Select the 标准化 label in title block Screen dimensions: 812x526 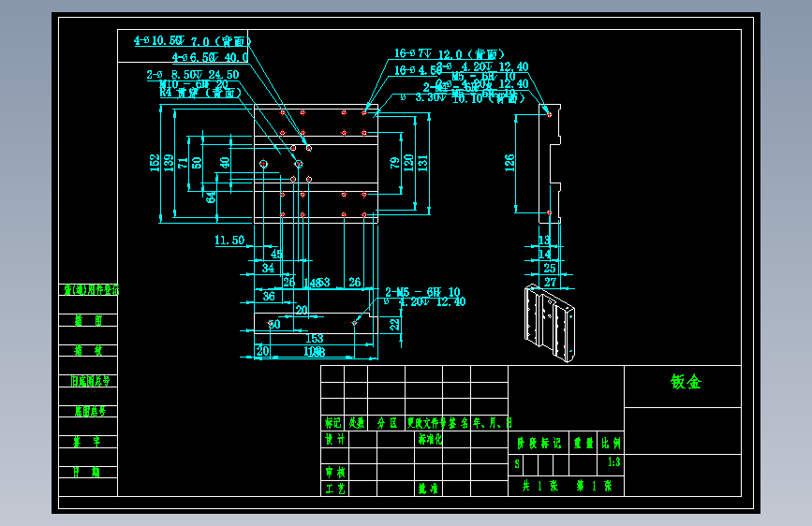(x=430, y=439)
